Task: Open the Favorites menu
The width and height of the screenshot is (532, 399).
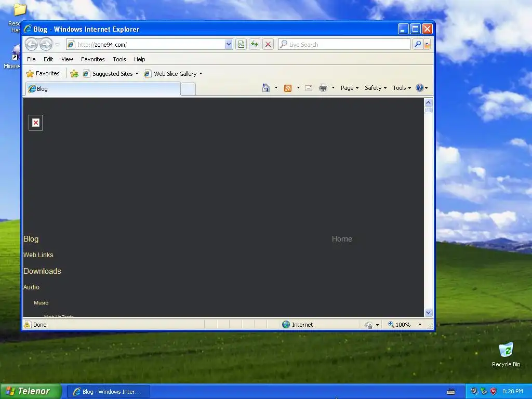Action: coord(92,59)
